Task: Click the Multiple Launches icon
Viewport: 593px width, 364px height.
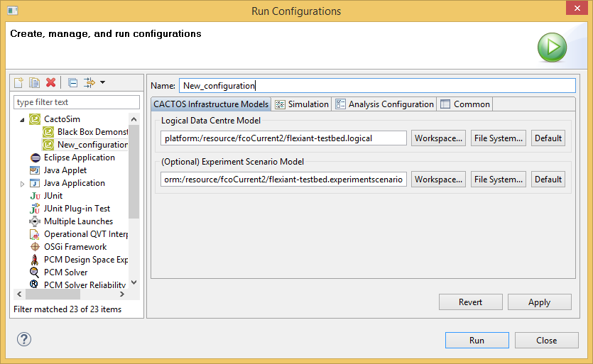Action: coord(35,221)
